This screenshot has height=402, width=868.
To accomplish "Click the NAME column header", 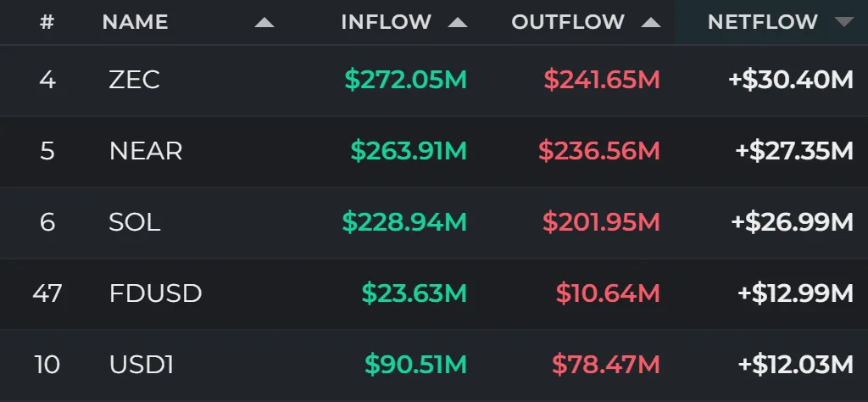I will [135, 22].
